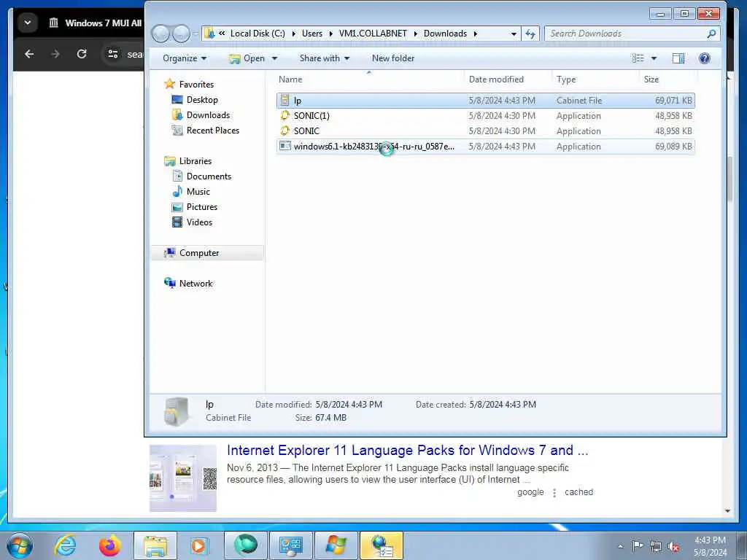Switch to Windows Explorer taskbar button
The image size is (747, 560).
pos(155,545)
